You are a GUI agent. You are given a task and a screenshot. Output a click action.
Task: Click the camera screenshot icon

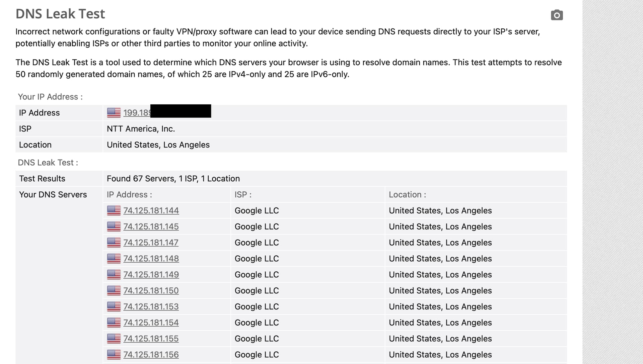click(x=557, y=15)
